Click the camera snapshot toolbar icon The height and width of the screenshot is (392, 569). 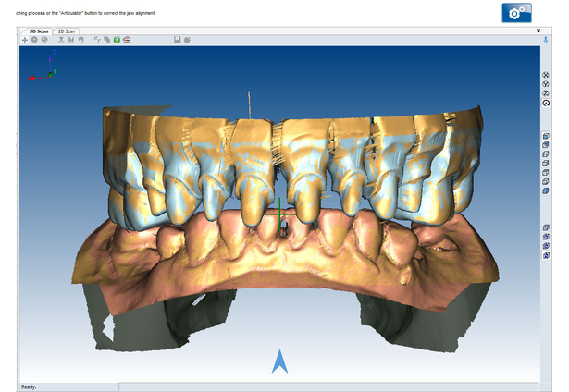coord(187,40)
